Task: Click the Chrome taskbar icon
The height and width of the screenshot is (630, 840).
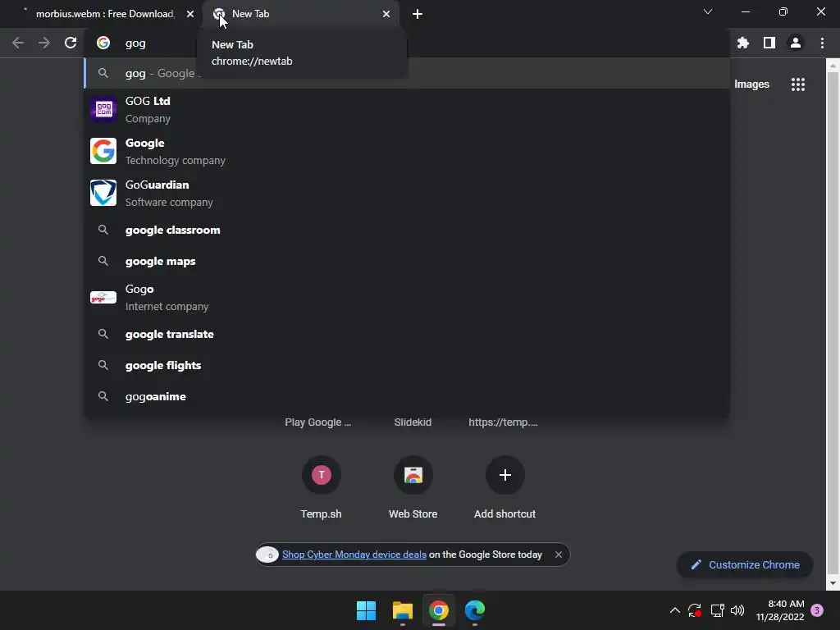Action: pyautogui.click(x=438, y=610)
